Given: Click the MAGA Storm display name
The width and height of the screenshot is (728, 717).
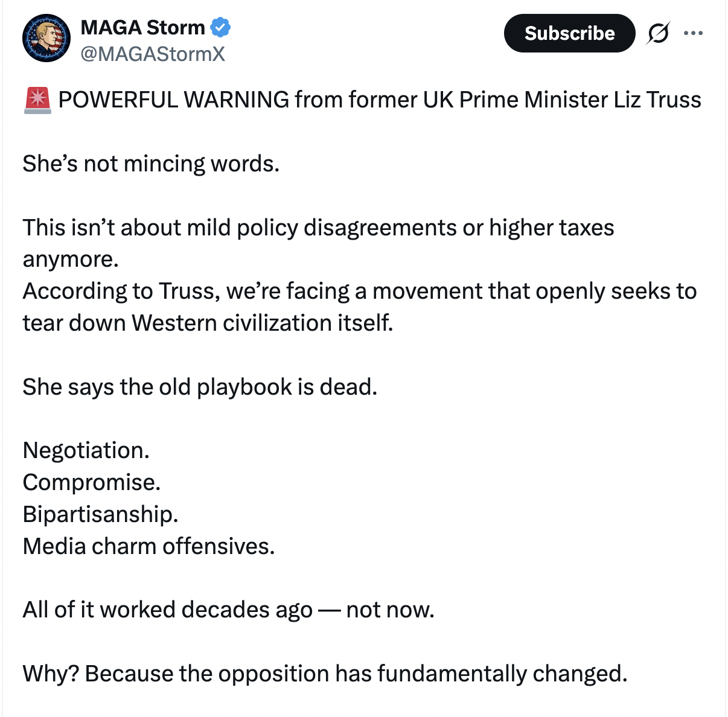Looking at the screenshot, I should pyautogui.click(x=142, y=27).
